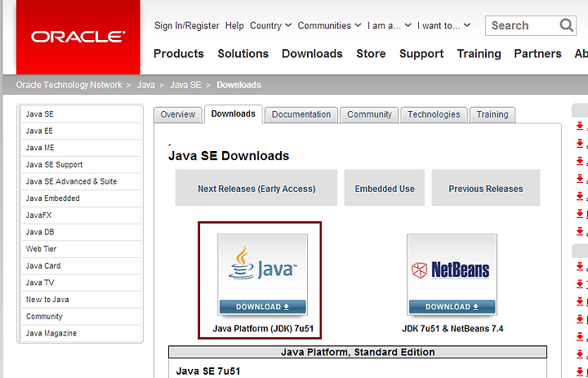588x378 pixels.
Task: Open the Training main menu
Action: (x=479, y=54)
